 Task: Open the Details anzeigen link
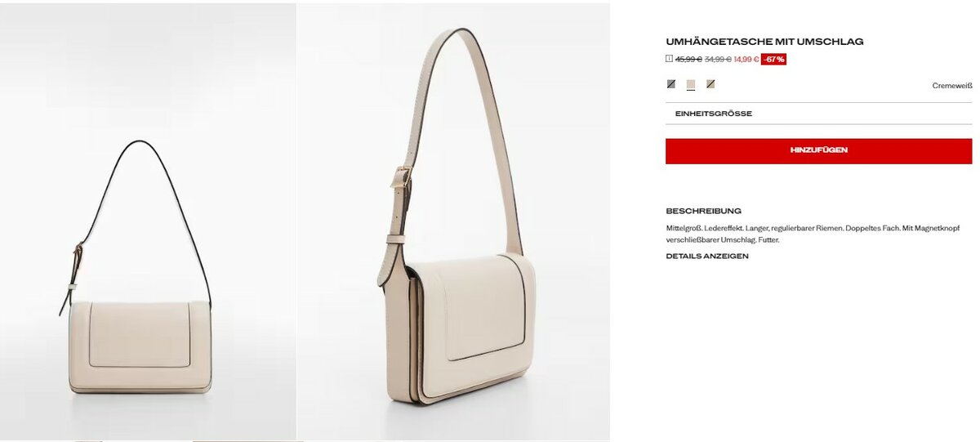(x=707, y=256)
